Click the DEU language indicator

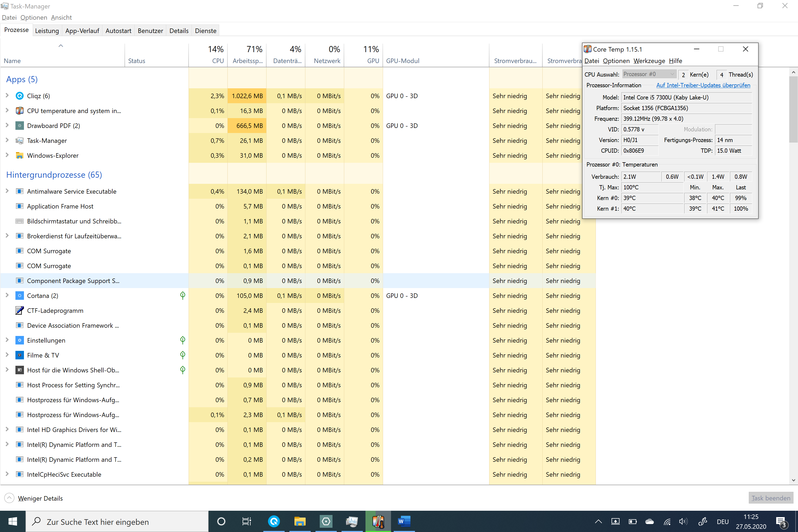[723, 522]
